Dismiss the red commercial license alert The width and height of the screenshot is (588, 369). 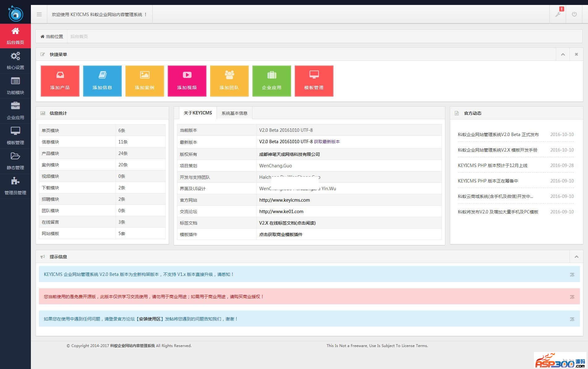pos(572,297)
